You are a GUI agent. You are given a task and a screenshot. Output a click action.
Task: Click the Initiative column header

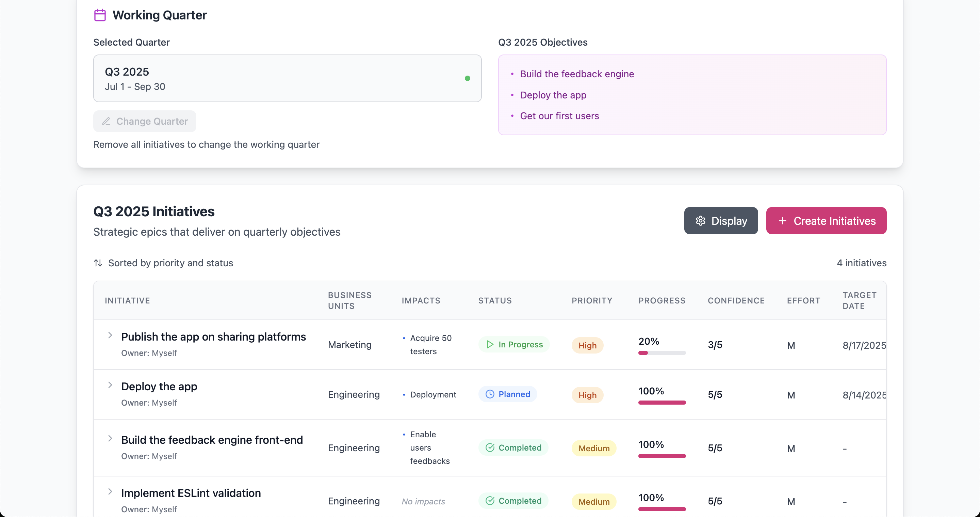[x=128, y=301]
